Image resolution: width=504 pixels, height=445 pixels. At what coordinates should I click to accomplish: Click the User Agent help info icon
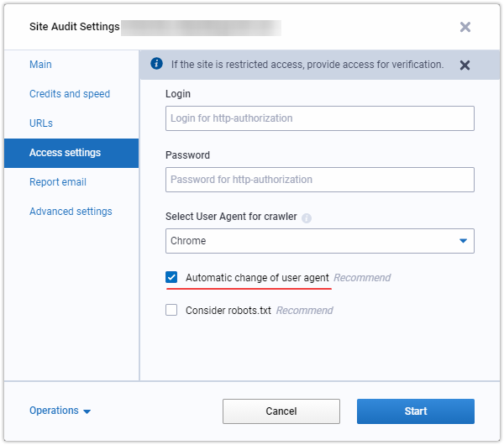coord(307,218)
